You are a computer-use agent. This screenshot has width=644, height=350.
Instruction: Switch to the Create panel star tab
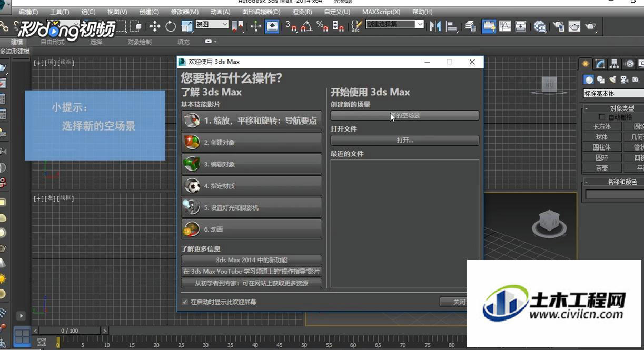[x=585, y=64]
